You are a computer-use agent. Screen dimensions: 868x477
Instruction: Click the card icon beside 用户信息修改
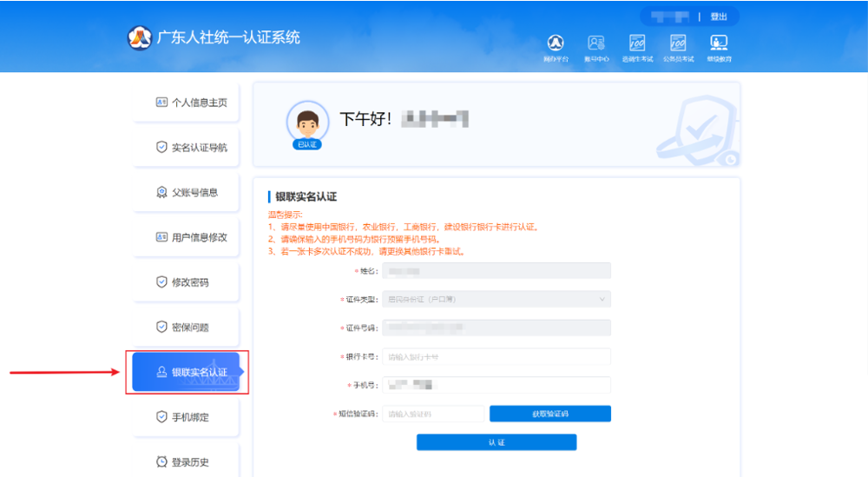point(161,237)
